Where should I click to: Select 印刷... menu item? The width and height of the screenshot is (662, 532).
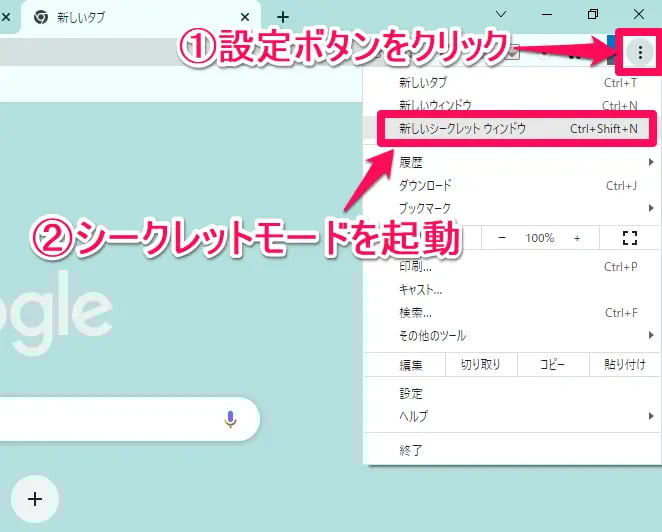coord(513,267)
